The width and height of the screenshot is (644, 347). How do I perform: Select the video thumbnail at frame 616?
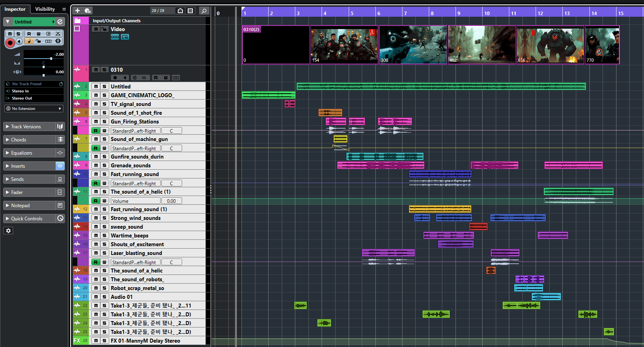550,45
